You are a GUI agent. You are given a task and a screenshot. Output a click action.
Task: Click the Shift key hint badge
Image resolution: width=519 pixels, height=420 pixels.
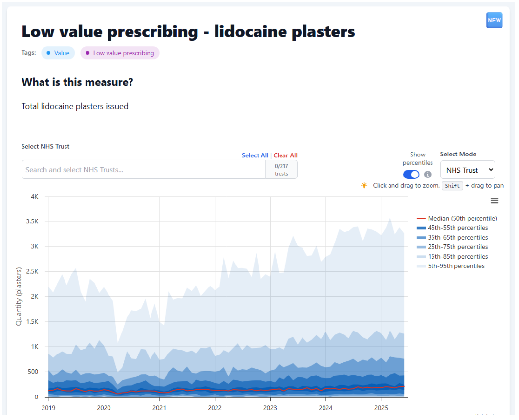tap(452, 186)
